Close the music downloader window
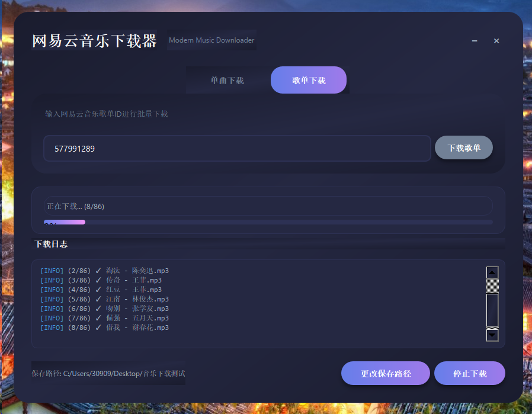This screenshot has width=532, height=414. tap(496, 41)
